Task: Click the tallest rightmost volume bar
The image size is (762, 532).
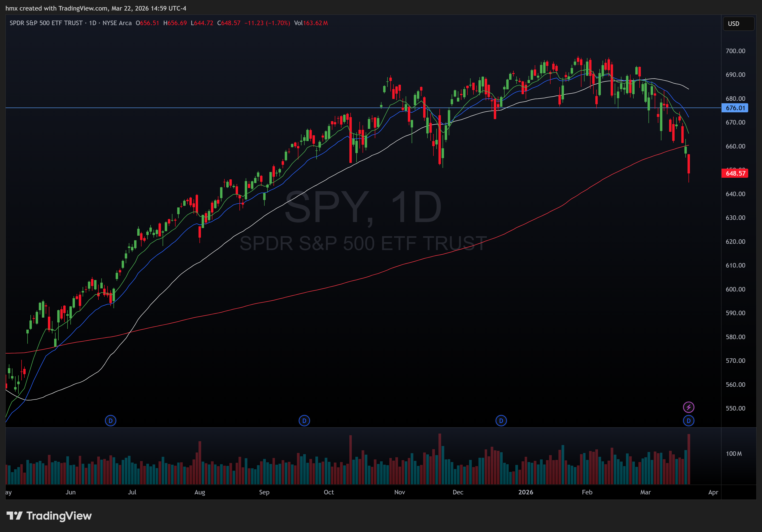Action: coord(689,460)
